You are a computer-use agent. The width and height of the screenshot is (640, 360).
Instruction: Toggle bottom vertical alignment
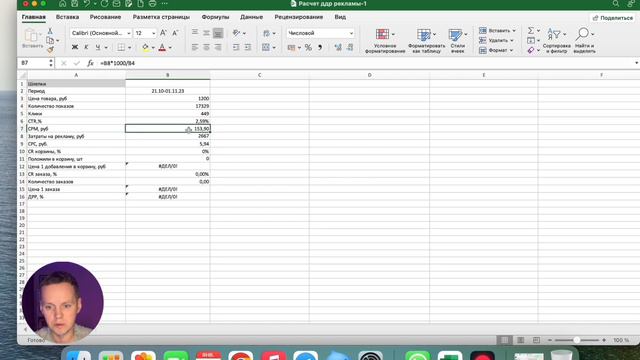click(218, 33)
